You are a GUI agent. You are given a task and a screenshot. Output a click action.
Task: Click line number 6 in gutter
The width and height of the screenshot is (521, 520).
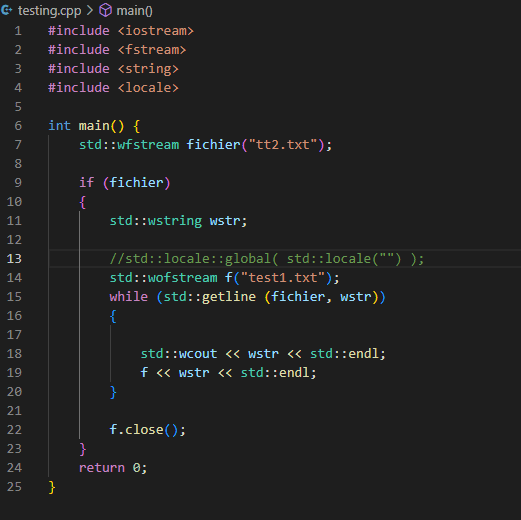point(18,126)
